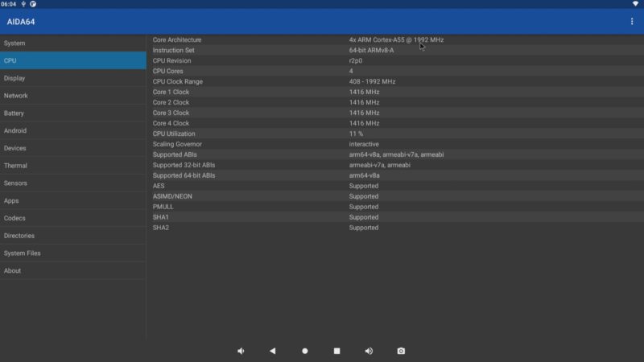The width and height of the screenshot is (644, 362).
Task: Tap the volume down navigation icon
Action: [x=241, y=351]
